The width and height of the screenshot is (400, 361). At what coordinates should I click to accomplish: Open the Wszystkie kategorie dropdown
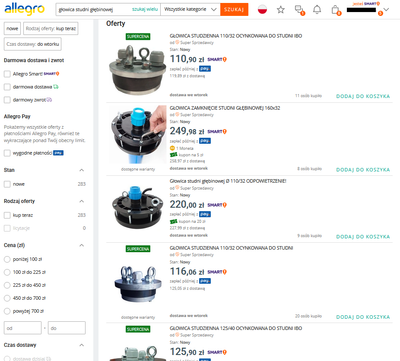[190, 9]
